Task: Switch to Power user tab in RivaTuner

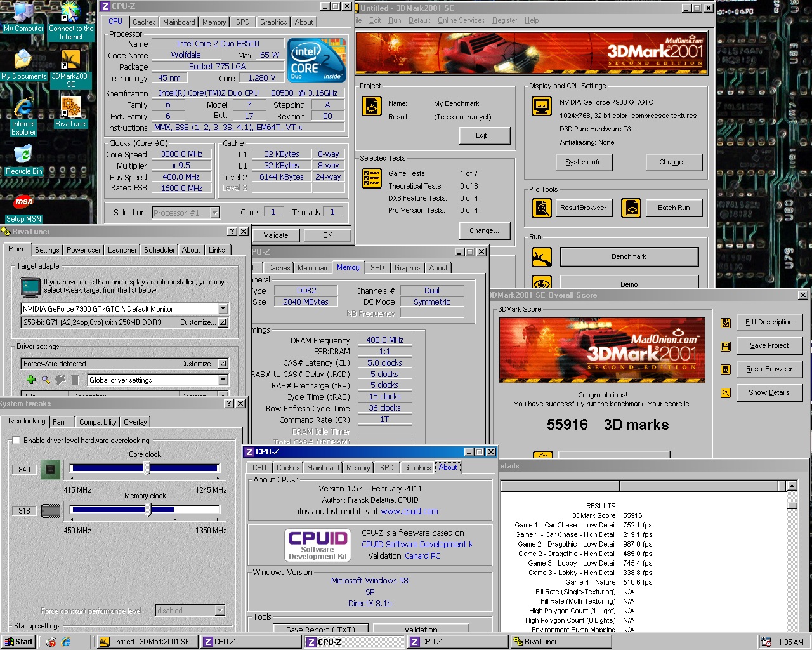Action: point(84,250)
